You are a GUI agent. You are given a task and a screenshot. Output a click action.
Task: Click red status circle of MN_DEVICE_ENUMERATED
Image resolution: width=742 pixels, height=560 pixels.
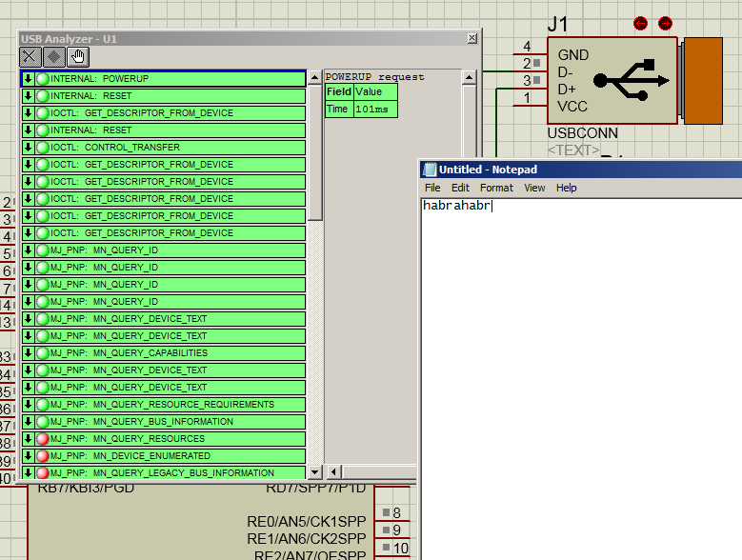pyautogui.click(x=43, y=456)
